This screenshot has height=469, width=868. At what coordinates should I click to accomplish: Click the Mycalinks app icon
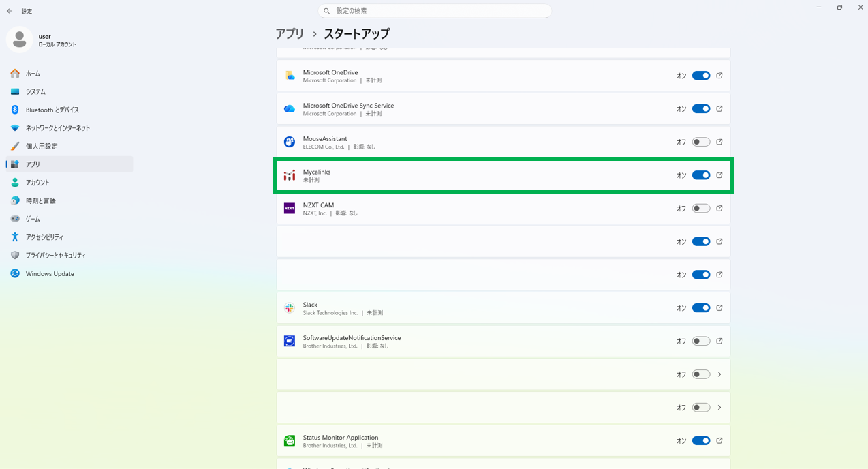[290, 176]
